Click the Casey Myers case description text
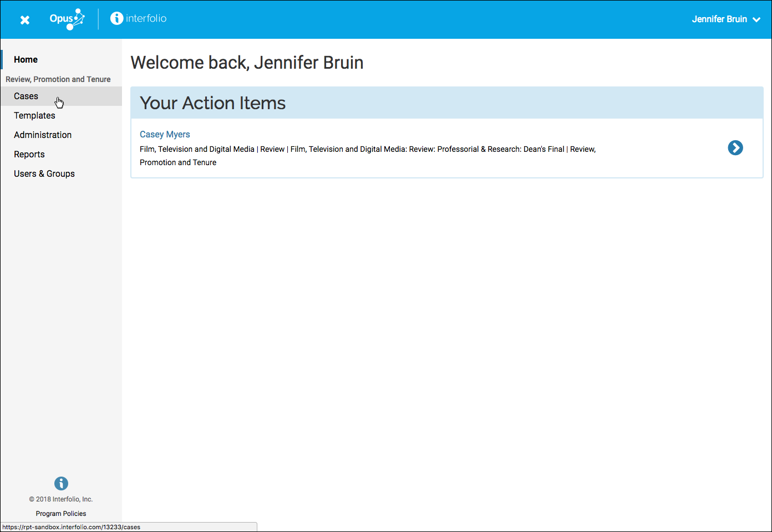Image resolution: width=772 pixels, height=532 pixels. [368, 156]
